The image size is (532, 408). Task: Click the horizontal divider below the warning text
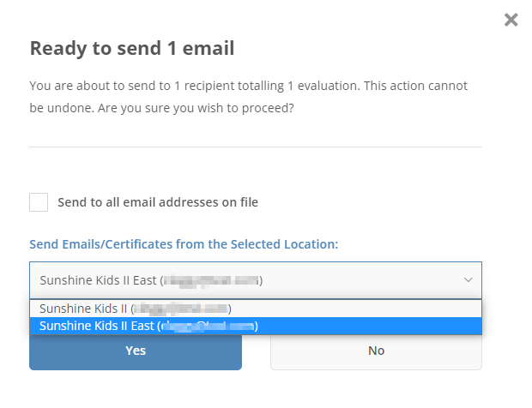point(256,147)
